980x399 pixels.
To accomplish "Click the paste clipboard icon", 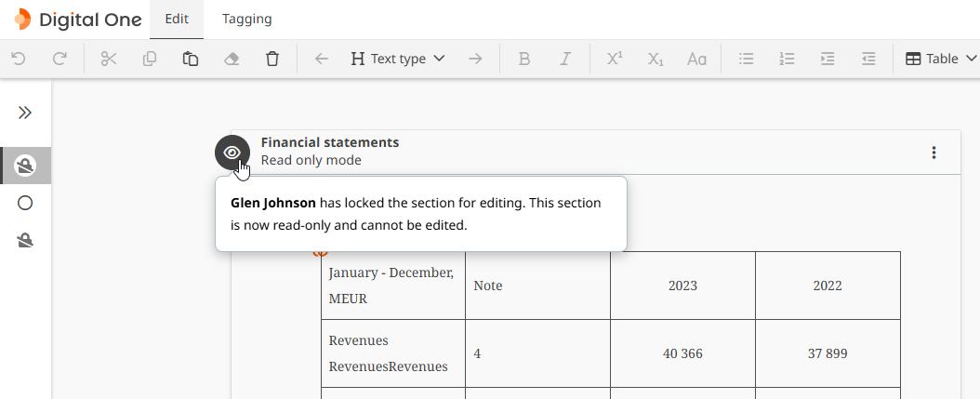I will [x=191, y=59].
